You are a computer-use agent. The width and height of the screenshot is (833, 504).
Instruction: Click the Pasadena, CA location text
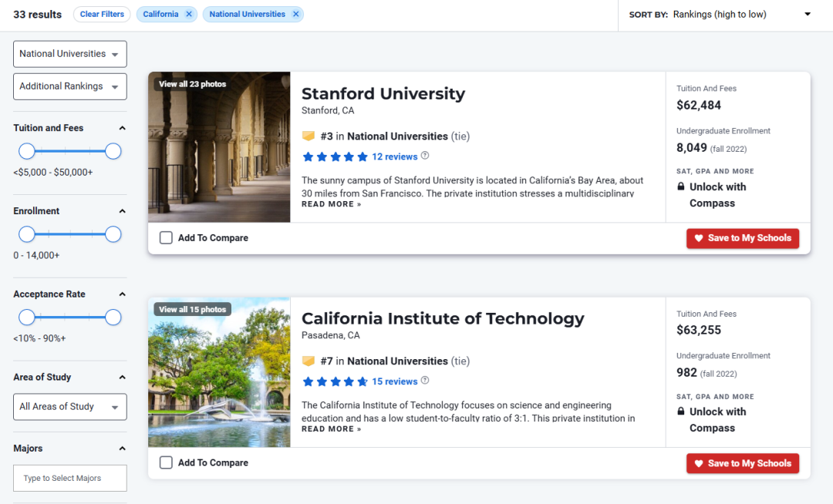pyautogui.click(x=330, y=335)
